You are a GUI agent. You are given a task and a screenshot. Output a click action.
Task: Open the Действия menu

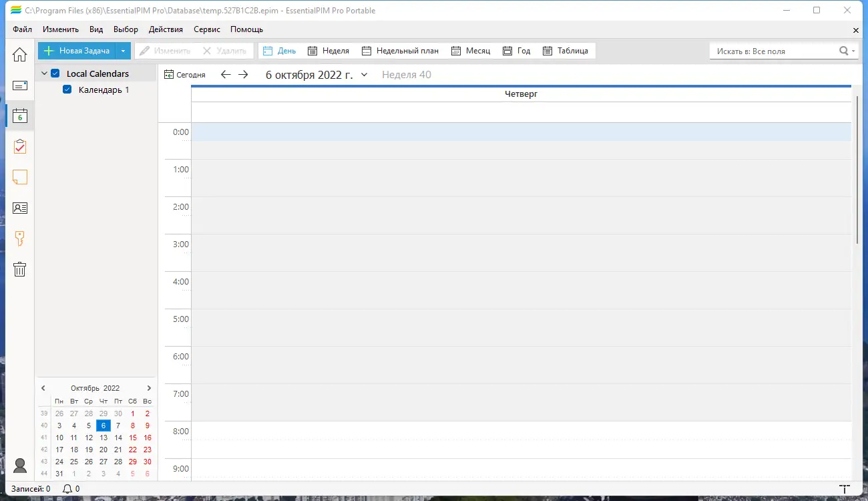166,29
